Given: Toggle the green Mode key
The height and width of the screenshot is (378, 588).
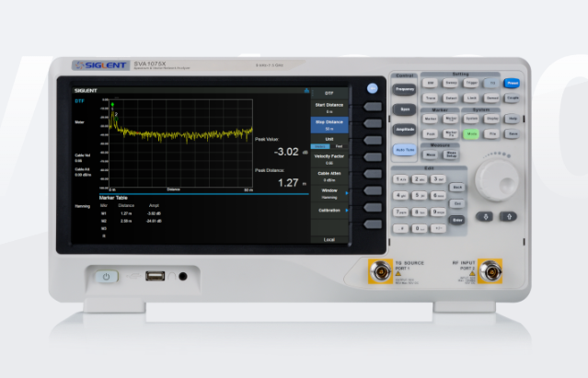Looking at the screenshot, I should tap(471, 133).
